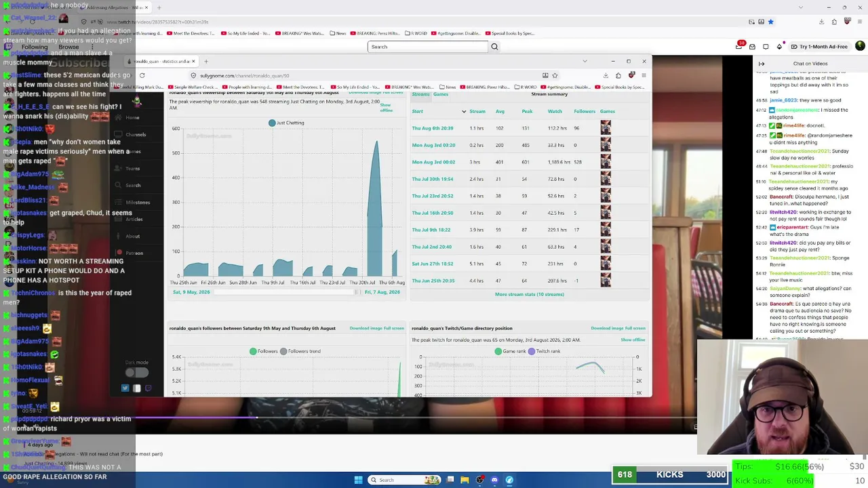Collapse the Chat on Videos panel

[x=762, y=64]
